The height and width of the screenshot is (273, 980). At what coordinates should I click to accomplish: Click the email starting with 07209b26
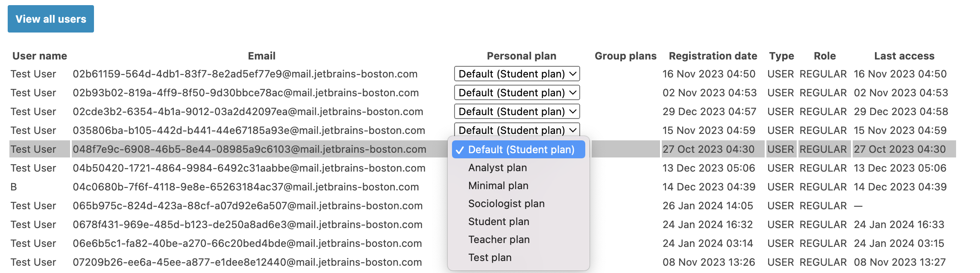point(247,262)
